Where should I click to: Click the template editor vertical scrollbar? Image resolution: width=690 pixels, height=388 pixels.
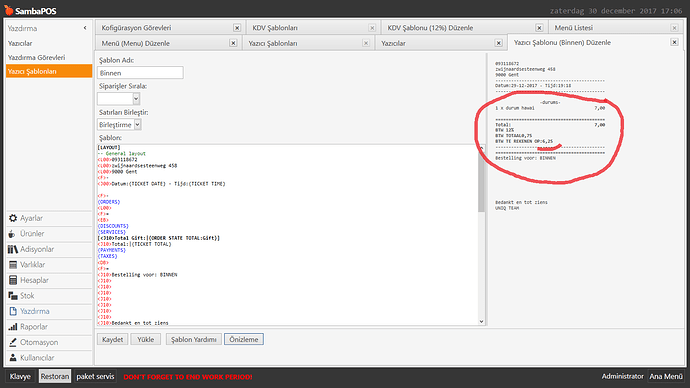(x=481, y=235)
